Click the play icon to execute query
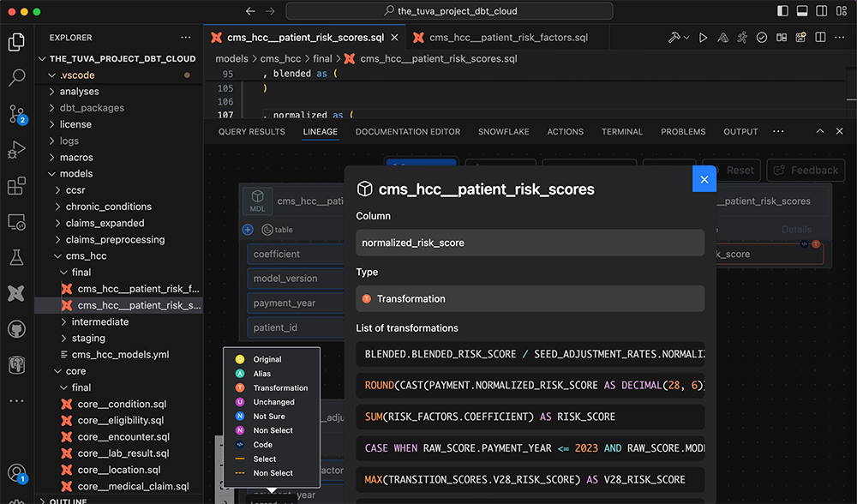The image size is (857, 504). (x=703, y=38)
